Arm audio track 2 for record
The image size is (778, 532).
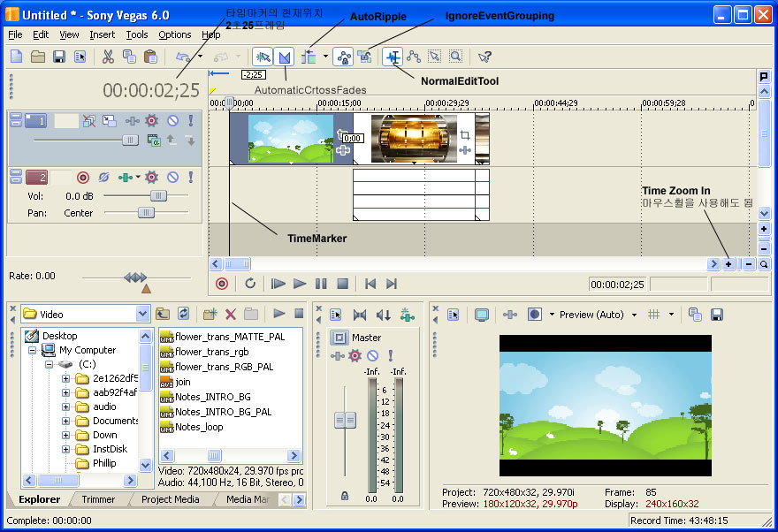coord(83,177)
